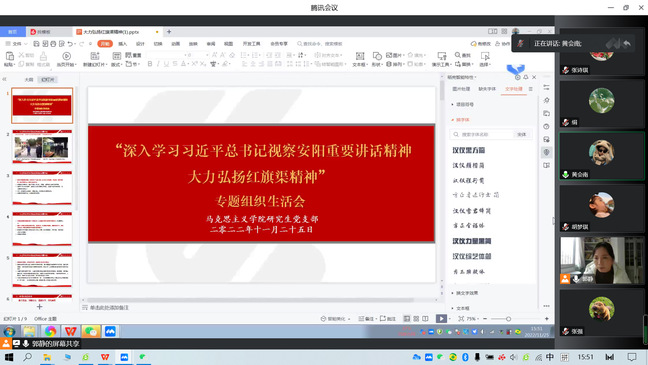Image resolution: width=648 pixels, height=365 pixels.
Task: Switch to Slide Sorter view in status bar
Action: [416, 319]
